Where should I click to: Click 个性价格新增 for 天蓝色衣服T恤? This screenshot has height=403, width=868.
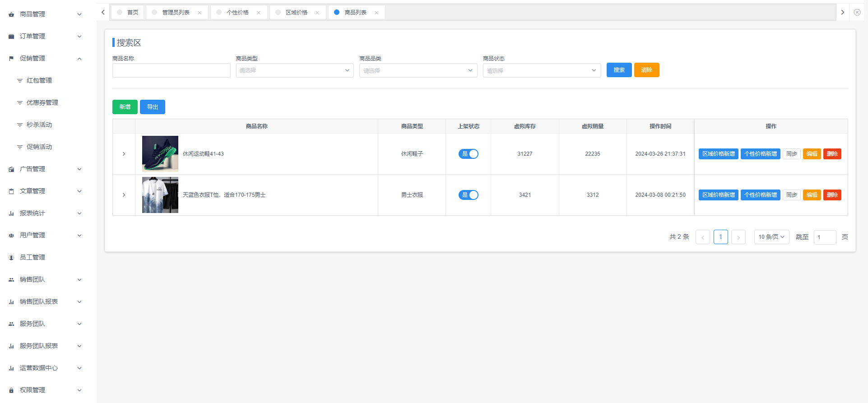click(x=761, y=195)
